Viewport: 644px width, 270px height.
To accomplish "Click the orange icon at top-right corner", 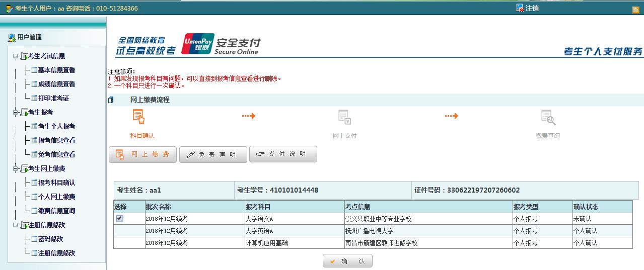I will (635, 9).
